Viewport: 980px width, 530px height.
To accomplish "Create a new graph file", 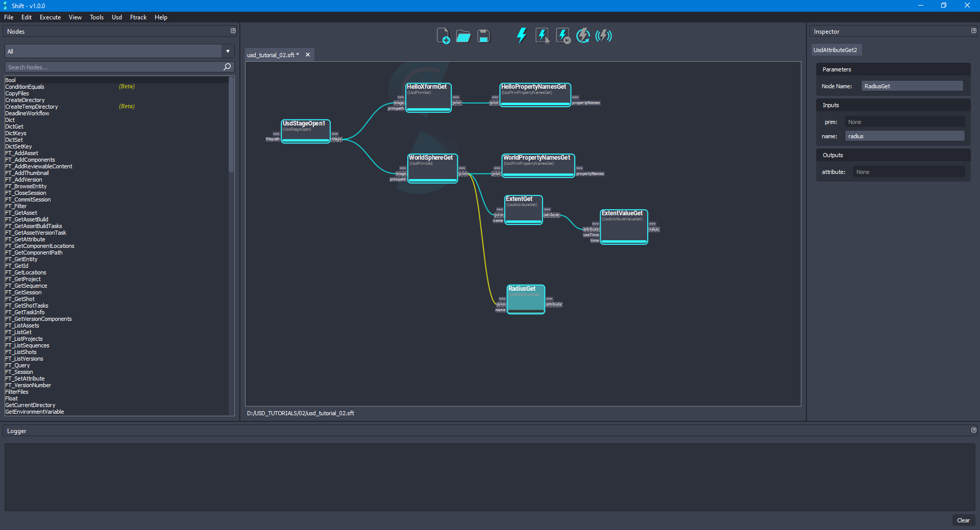I will pos(443,36).
